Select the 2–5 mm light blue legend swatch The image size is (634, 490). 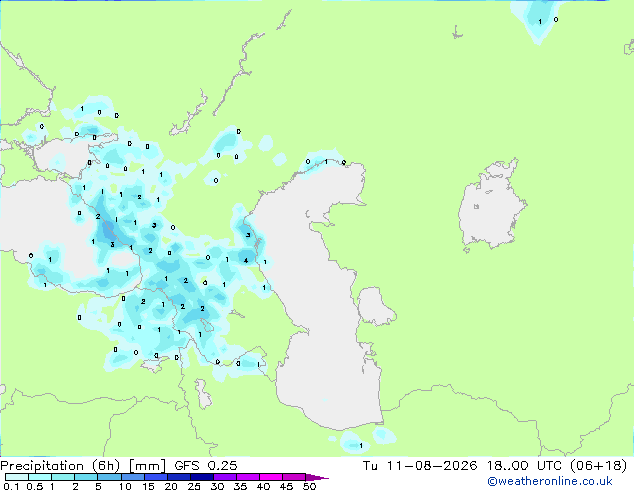86,477
